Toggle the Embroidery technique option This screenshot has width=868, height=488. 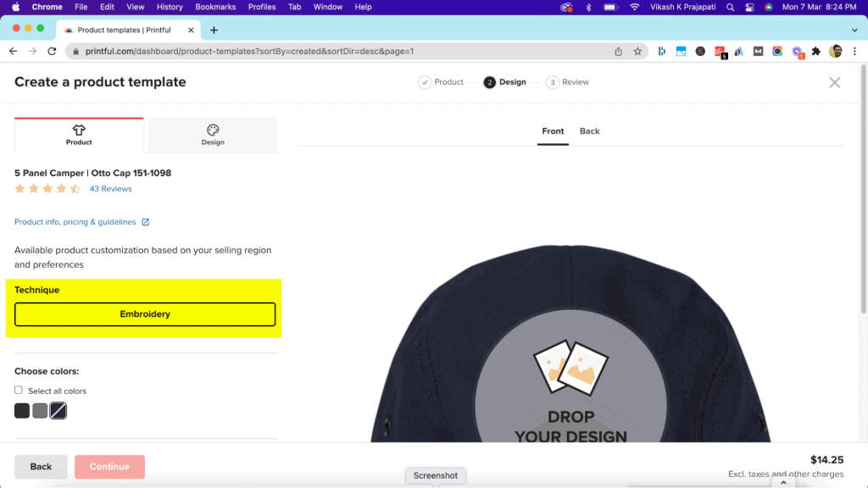click(144, 313)
